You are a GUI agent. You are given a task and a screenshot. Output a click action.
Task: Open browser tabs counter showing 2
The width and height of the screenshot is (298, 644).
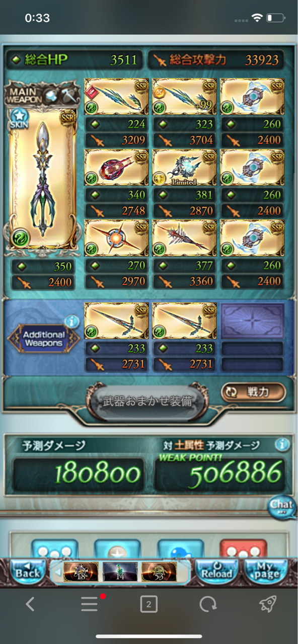click(x=148, y=604)
